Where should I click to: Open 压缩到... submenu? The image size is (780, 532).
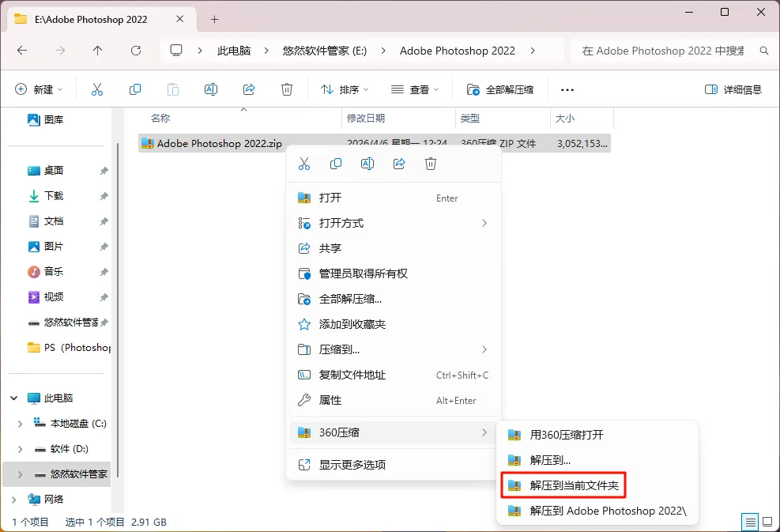tap(394, 350)
